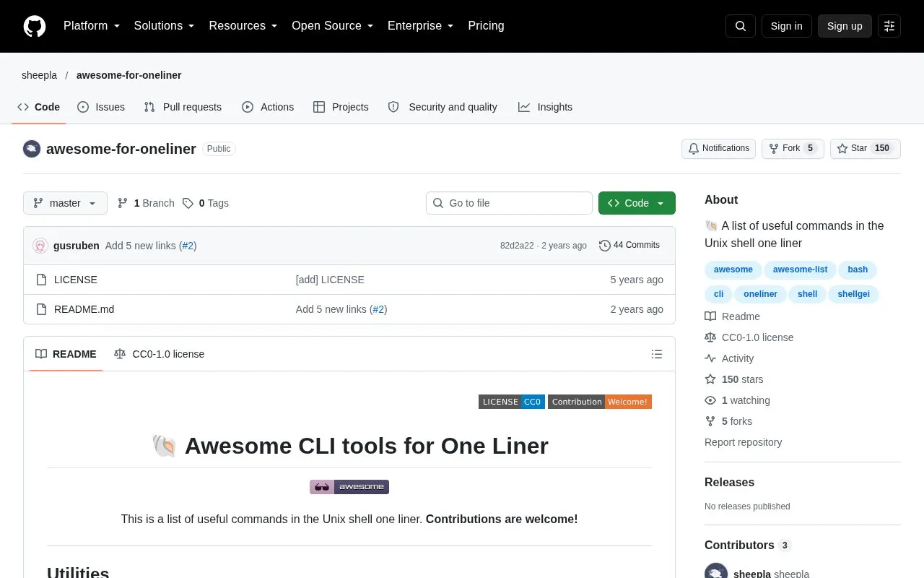
Task: View the Insights tab
Action: 545,107
